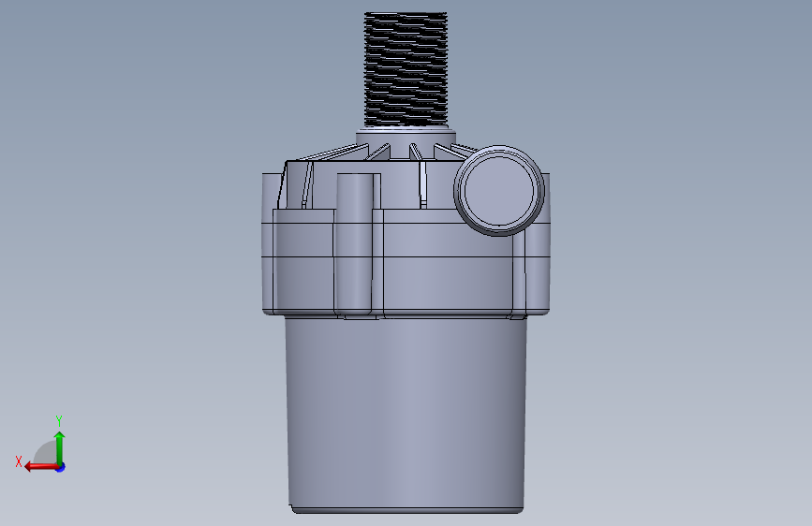
Task: Click the blue Z axis dot on triad
Action: [61, 467]
